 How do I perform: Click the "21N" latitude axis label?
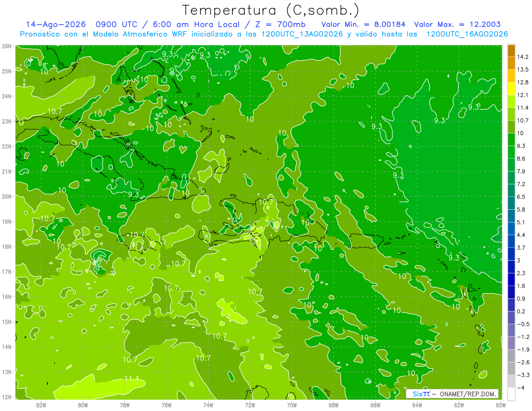pyautogui.click(x=7, y=171)
